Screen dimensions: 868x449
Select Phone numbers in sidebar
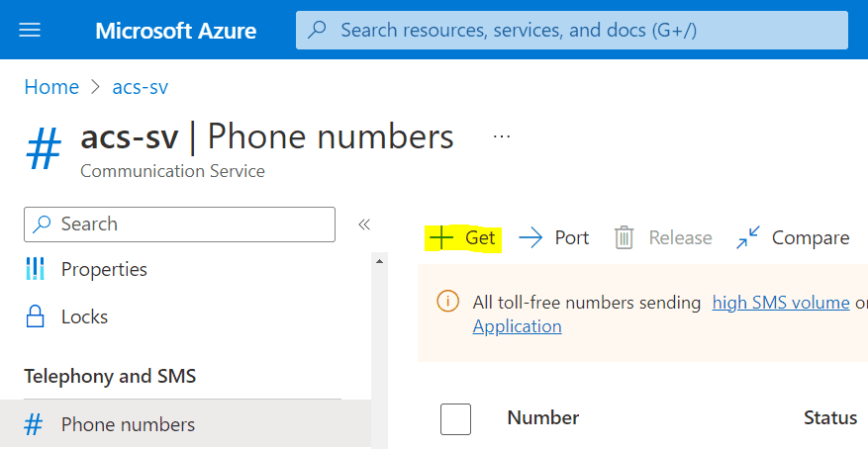click(x=185, y=424)
